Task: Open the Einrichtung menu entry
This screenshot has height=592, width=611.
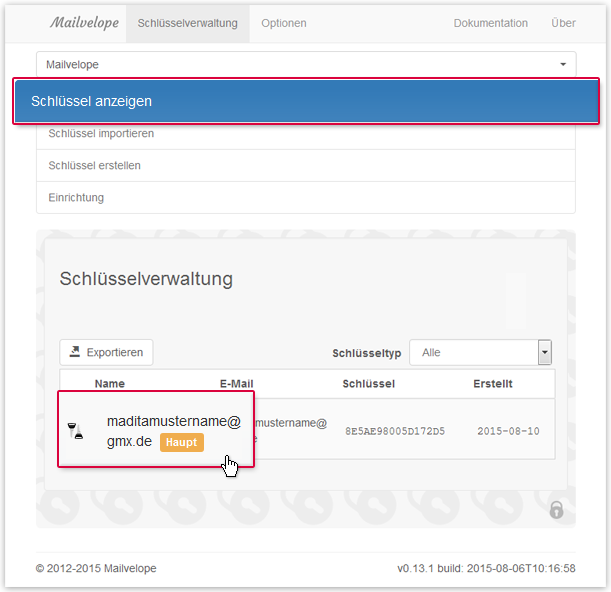Action: click(x=306, y=198)
